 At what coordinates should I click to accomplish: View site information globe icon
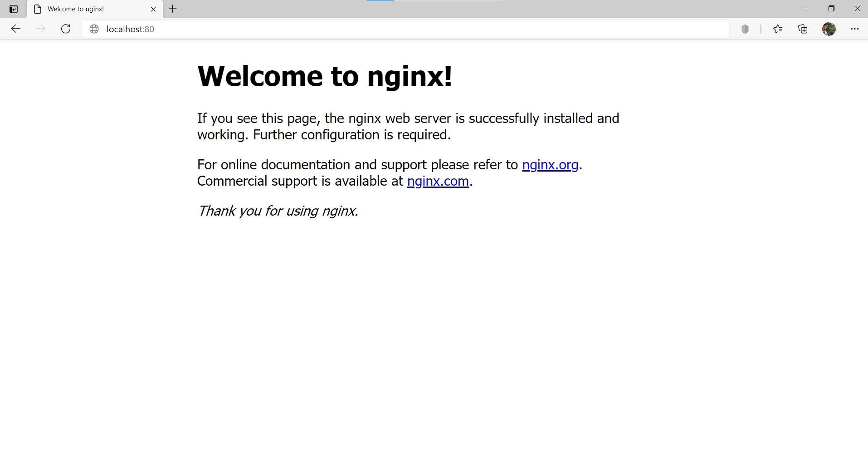coord(94,29)
